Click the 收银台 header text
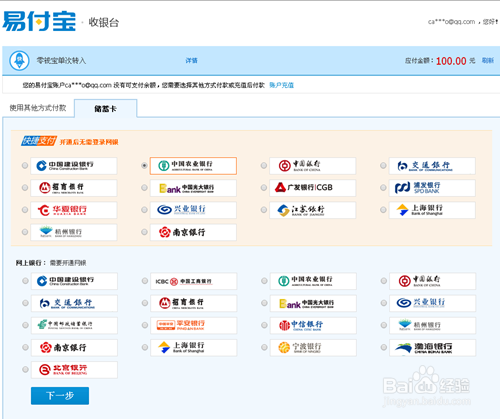The width and height of the screenshot is (500, 419). point(104,22)
